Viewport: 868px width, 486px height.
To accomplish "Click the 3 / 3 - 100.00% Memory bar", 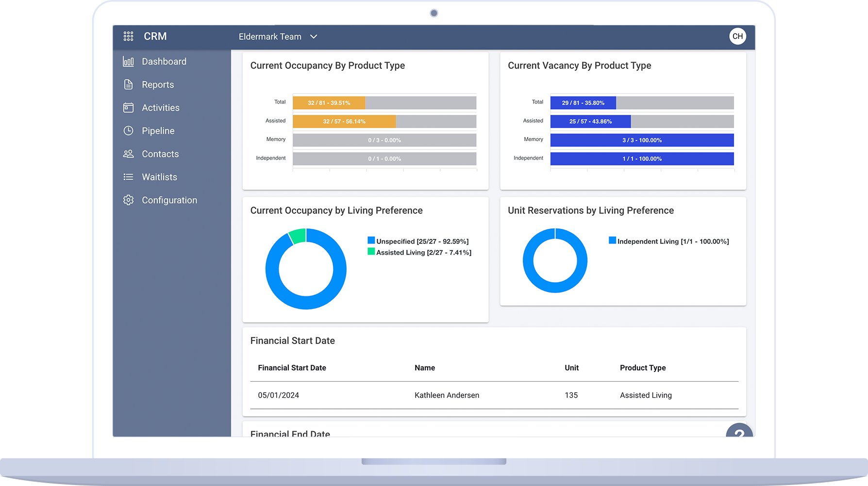I will tap(642, 140).
